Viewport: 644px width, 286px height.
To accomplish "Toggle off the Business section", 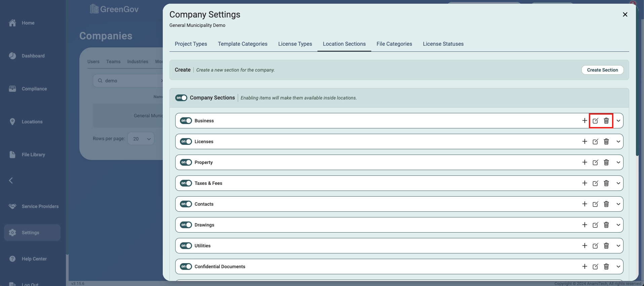I will click(186, 121).
